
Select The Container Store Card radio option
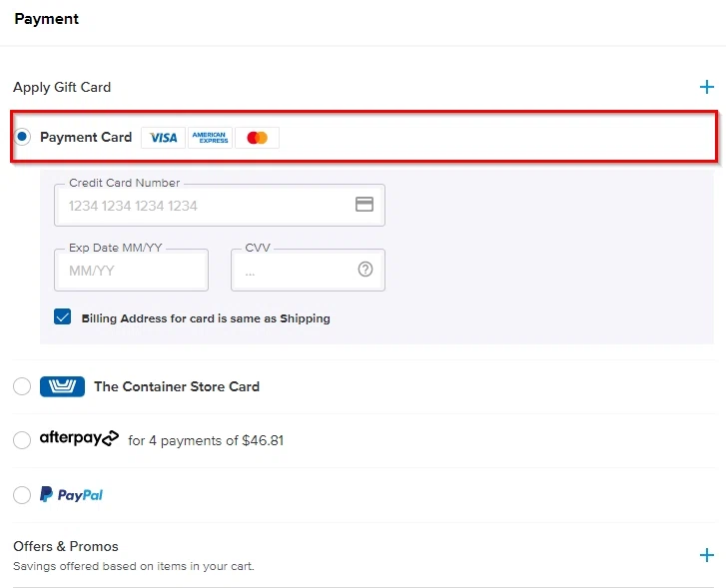coord(22,386)
